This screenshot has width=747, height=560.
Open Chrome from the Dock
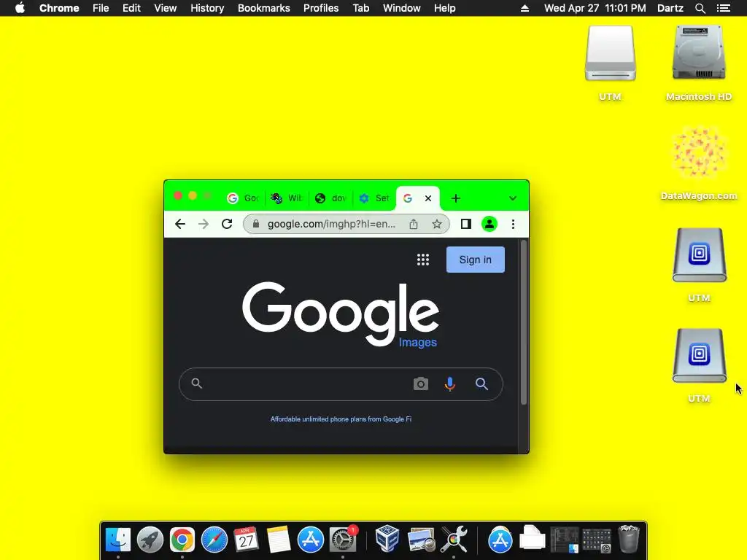click(x=182, y=540)
